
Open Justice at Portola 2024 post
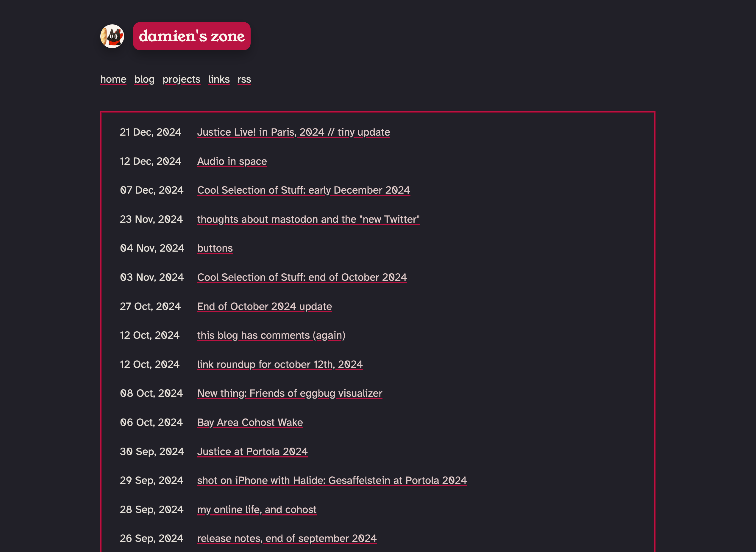[252, 451]
